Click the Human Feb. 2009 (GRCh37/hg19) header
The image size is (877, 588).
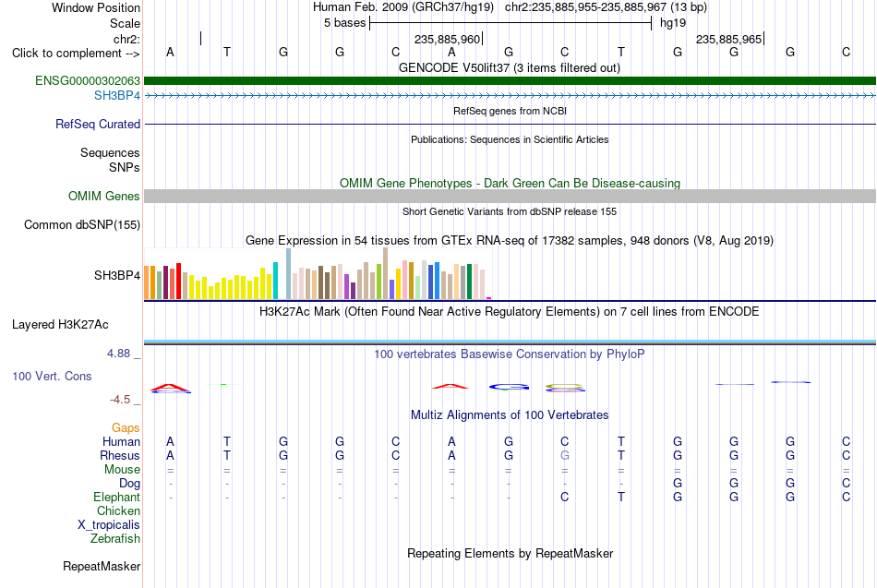tap(403, 7)
